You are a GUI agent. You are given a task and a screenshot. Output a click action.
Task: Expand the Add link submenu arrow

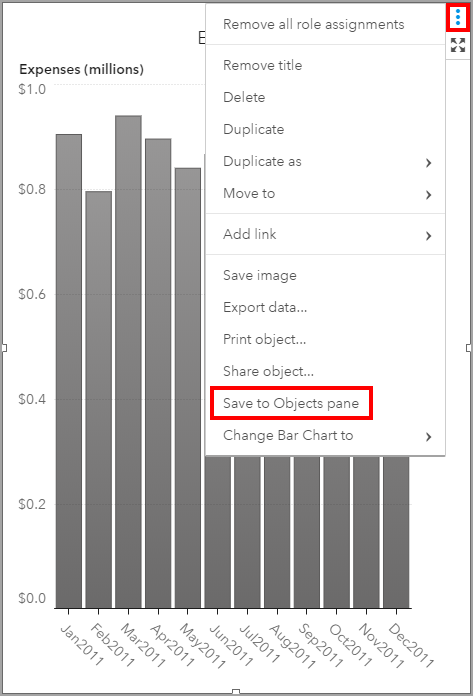click(428, 236)
